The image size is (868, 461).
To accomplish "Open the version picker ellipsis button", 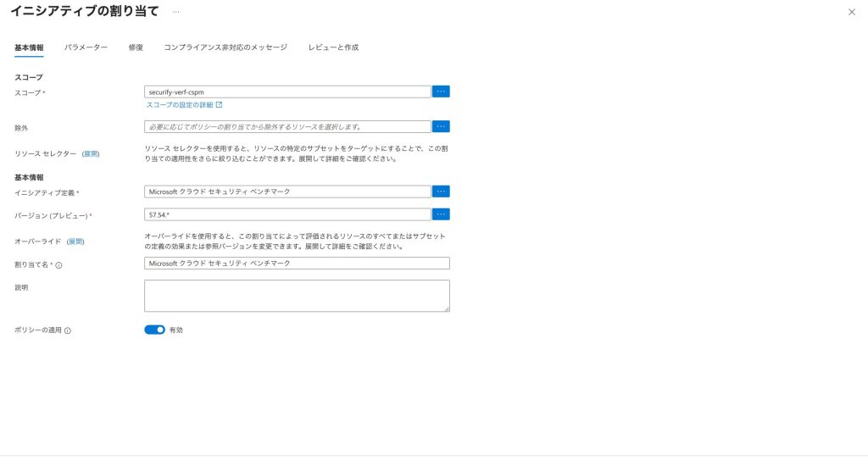I will point(441,214).
